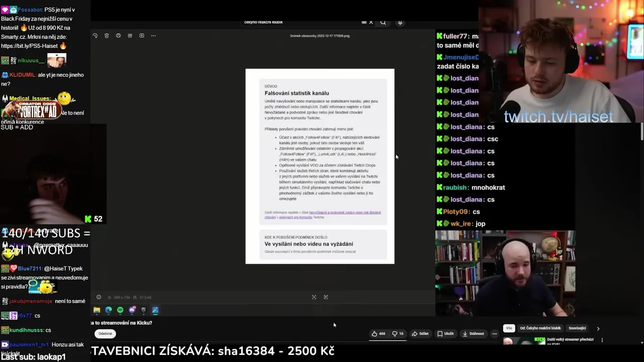Click Odebírat subscribe button
Screen dimensions: 644x362
105,334
